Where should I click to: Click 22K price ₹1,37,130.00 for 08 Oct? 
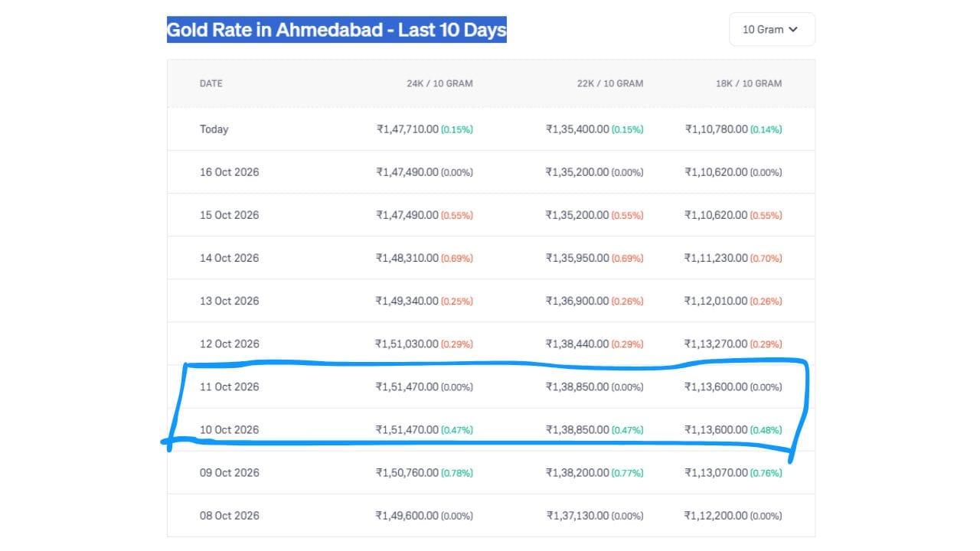pyautogui.click(x=577, y=515)
